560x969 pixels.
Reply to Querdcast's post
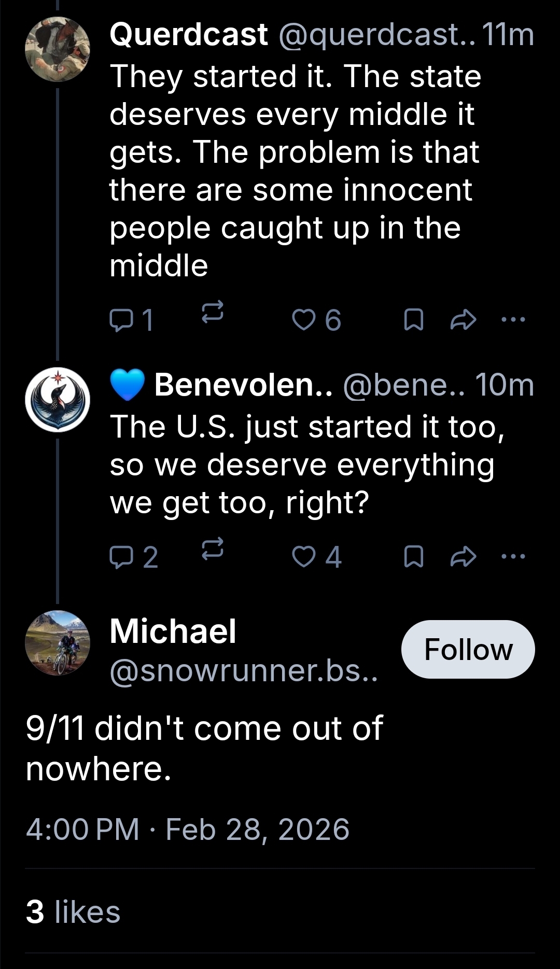click(x=121, y=319)
